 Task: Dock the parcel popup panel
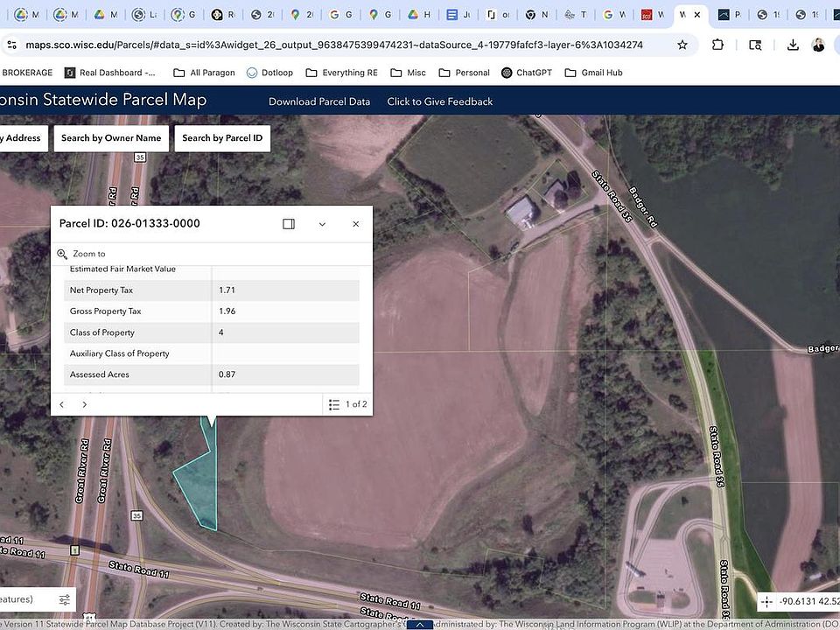[289, 224]
